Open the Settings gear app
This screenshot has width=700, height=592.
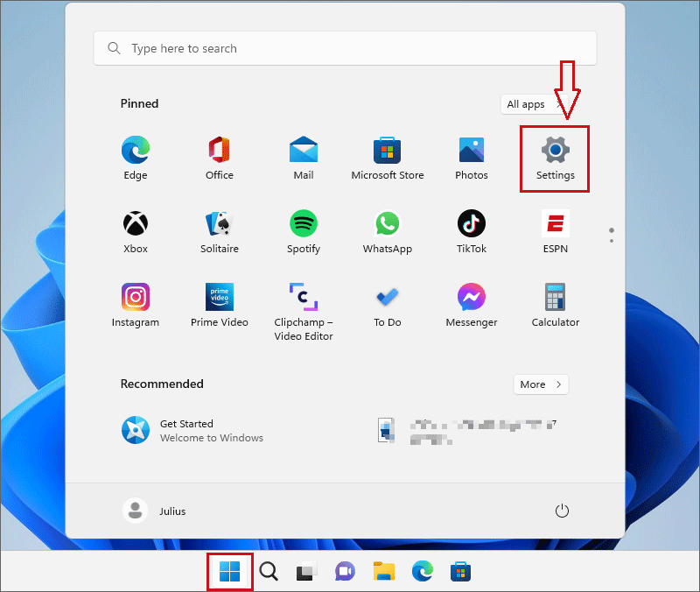(x=555, y=159)
